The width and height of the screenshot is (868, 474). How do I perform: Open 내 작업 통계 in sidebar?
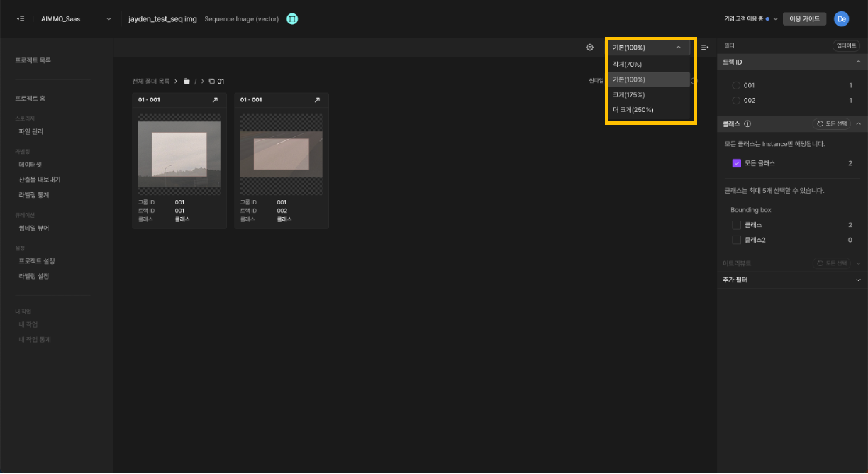[35, 340]
